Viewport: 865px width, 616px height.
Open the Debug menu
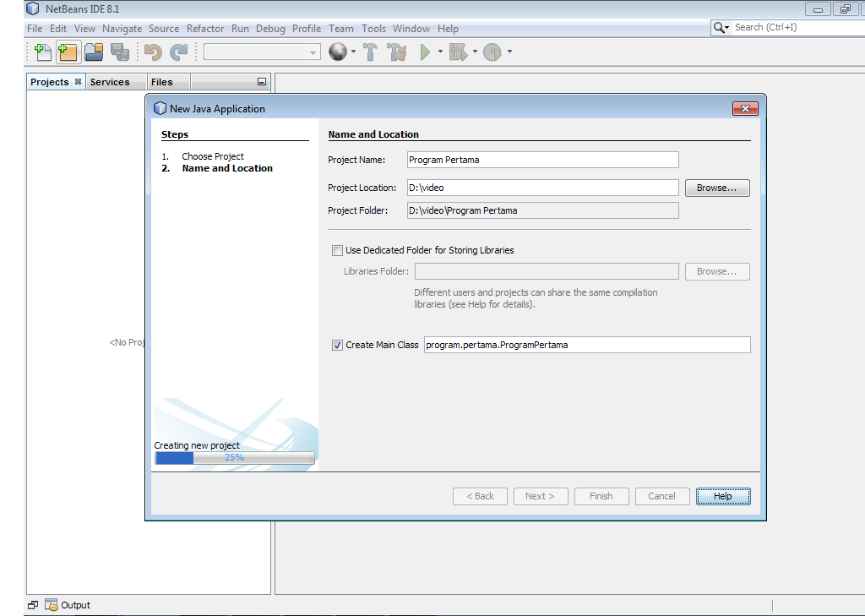pyautogui.click(x=270, y=29)
